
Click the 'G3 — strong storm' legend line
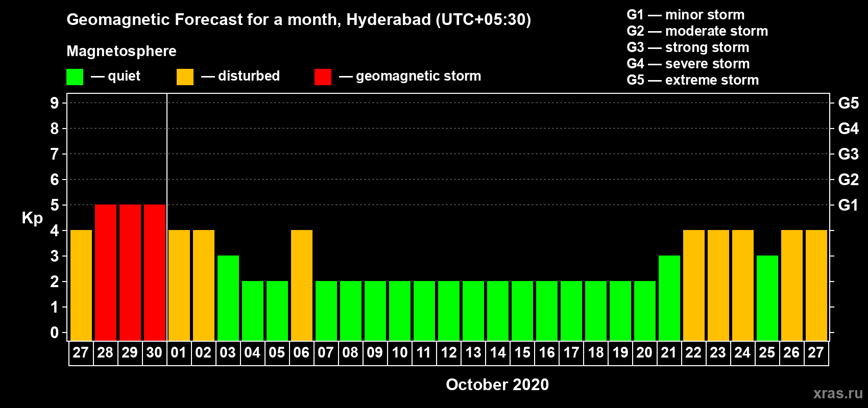coord(688,47)
